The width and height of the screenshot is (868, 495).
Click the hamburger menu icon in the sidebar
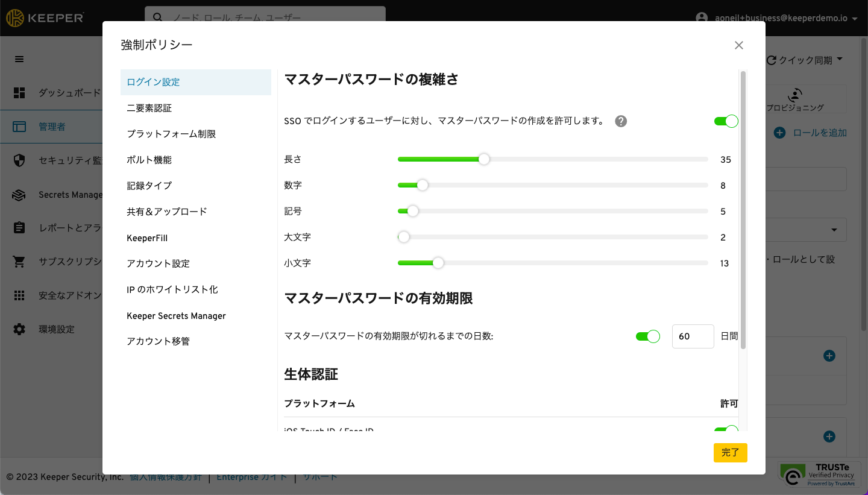tap(19, 59)
